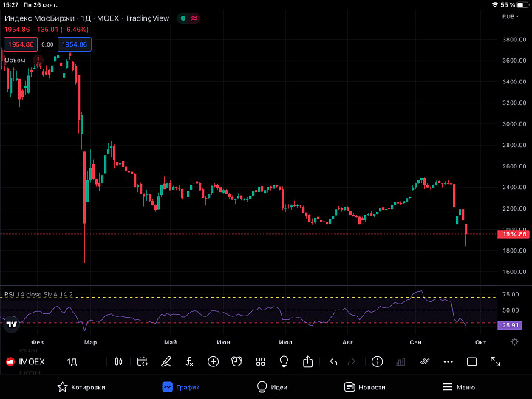This screenshot has width=532, height=399.
Task: Undo the last chart action
Action: [x=333, y=362]
